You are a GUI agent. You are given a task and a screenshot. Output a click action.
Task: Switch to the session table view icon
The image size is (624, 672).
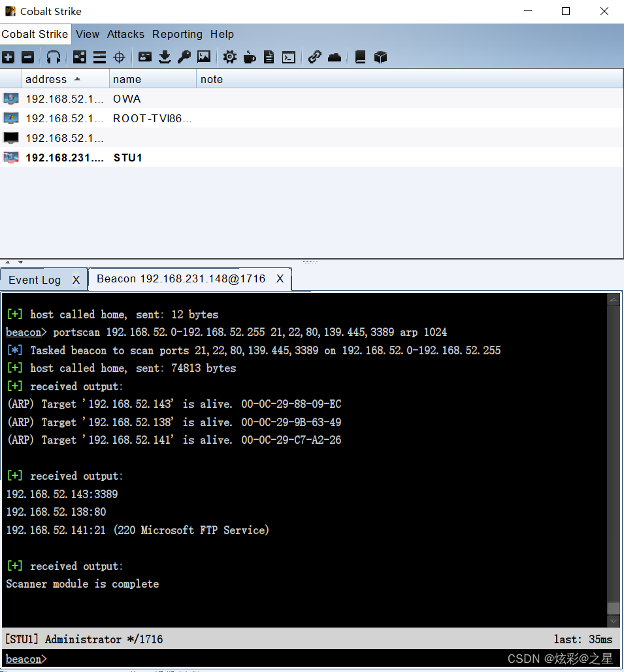[x=99, y=57]
